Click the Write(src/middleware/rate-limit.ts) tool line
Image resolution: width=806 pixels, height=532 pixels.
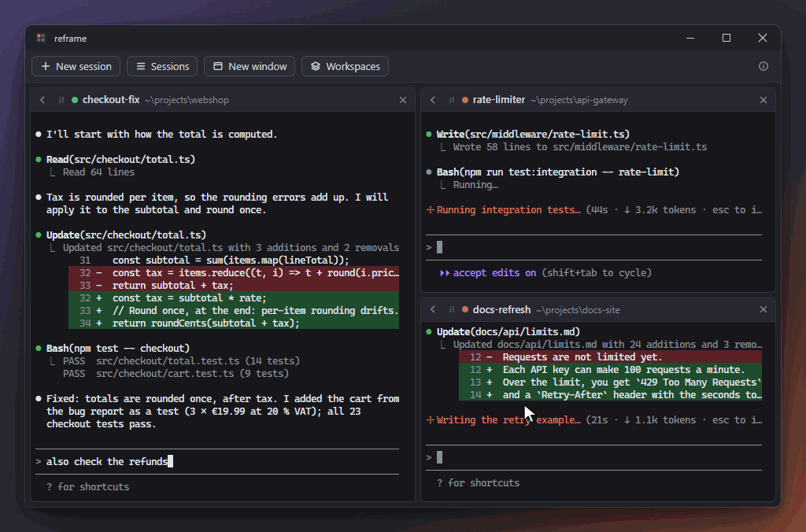(533, 134)
